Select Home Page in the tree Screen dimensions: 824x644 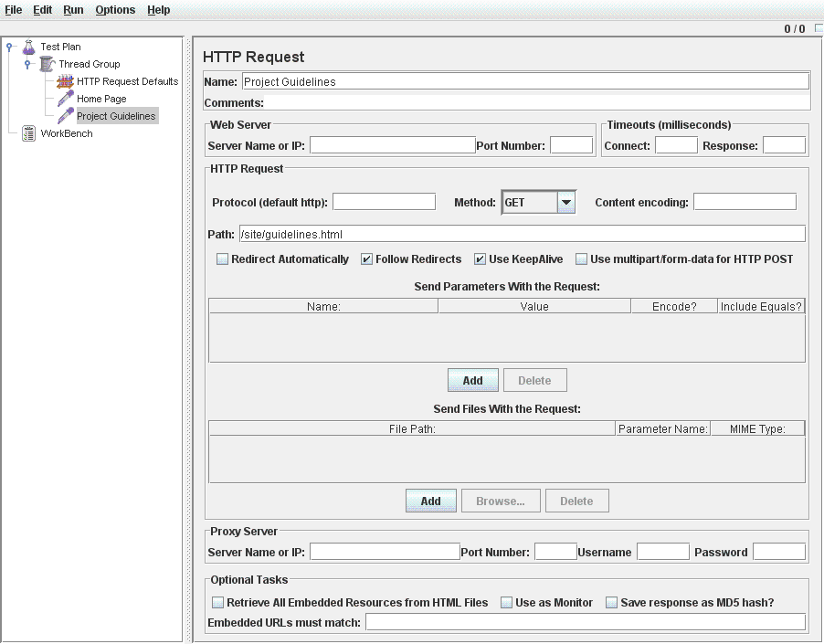point(101,99)
